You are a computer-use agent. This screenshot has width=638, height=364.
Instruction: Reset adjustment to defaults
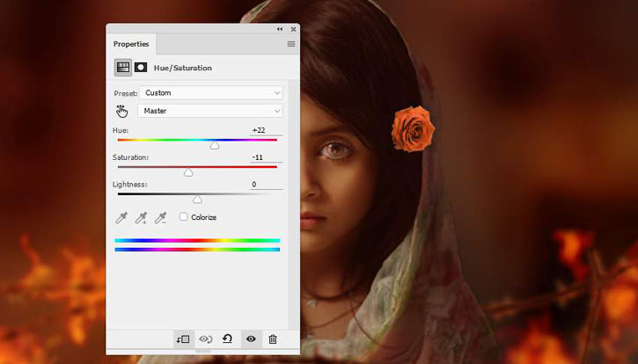coord(227,339)
